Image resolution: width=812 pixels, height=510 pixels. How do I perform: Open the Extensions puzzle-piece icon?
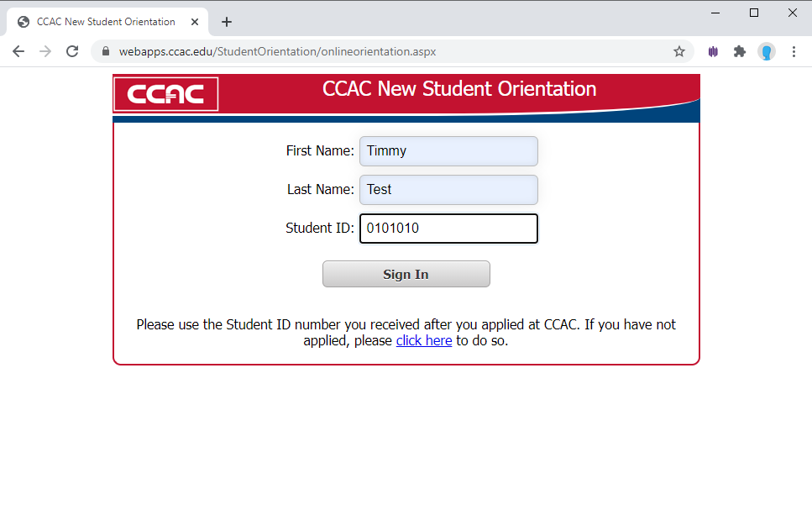(740, 50)
